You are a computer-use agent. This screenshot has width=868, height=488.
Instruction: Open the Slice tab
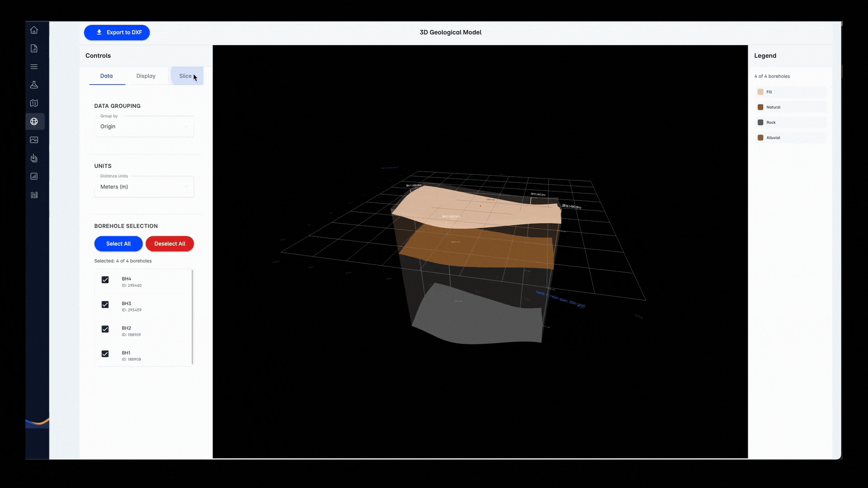pos(187,76)
